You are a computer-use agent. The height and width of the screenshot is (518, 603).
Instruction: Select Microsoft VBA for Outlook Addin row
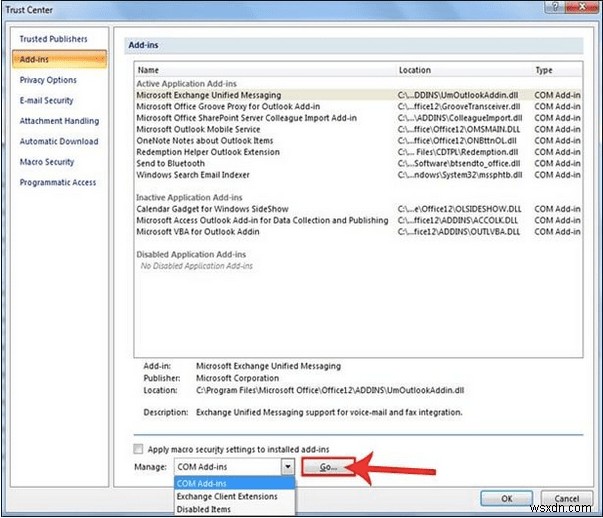(358, 232)
